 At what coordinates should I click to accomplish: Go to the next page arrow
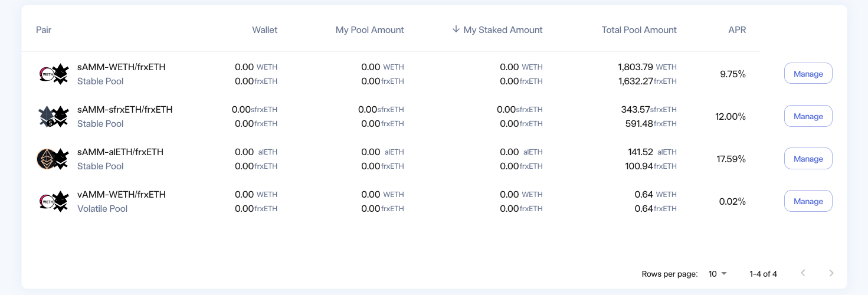831,273
